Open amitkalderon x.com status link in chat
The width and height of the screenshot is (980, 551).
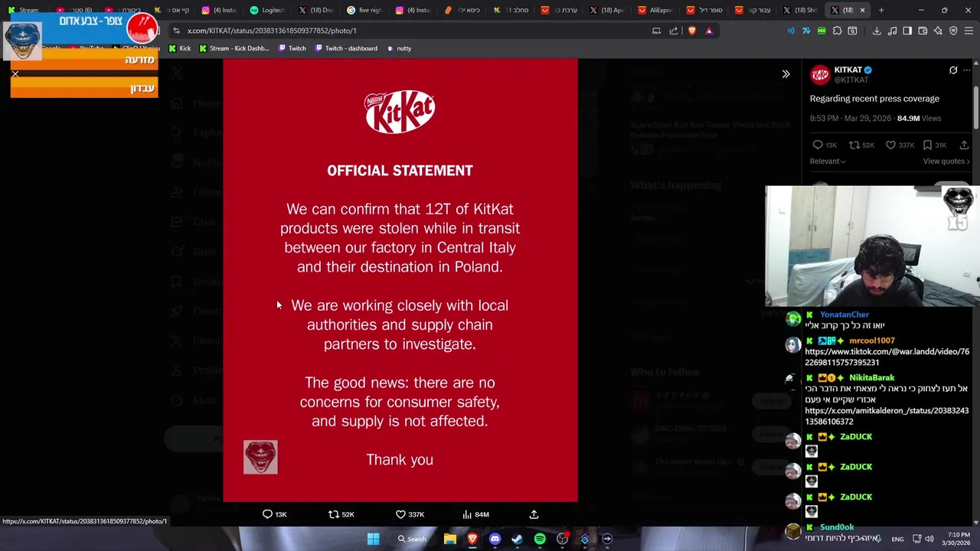[887, 416]
